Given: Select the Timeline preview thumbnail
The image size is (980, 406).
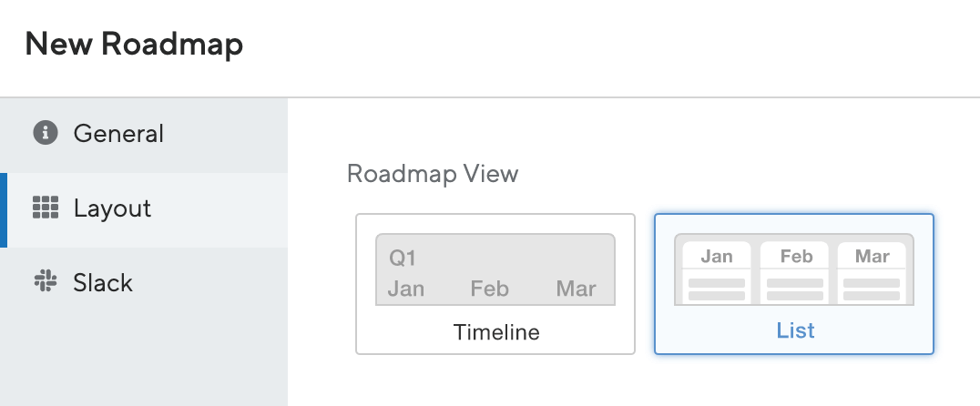Looking at the screenshot, I should 495,269.
